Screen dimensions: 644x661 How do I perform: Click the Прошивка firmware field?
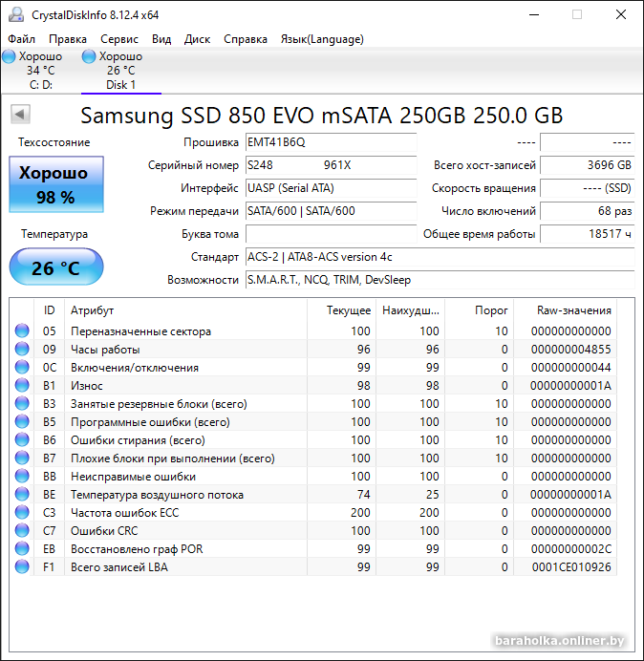(331, 142)
